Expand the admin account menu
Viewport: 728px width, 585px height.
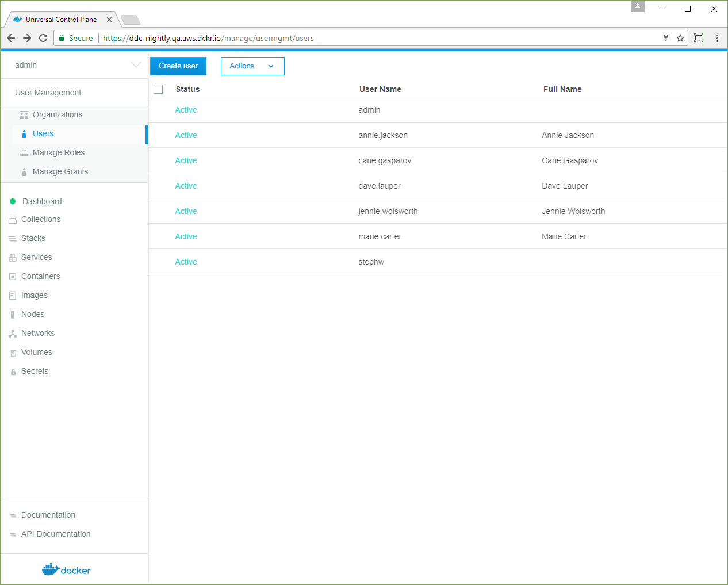click(136, 65)
